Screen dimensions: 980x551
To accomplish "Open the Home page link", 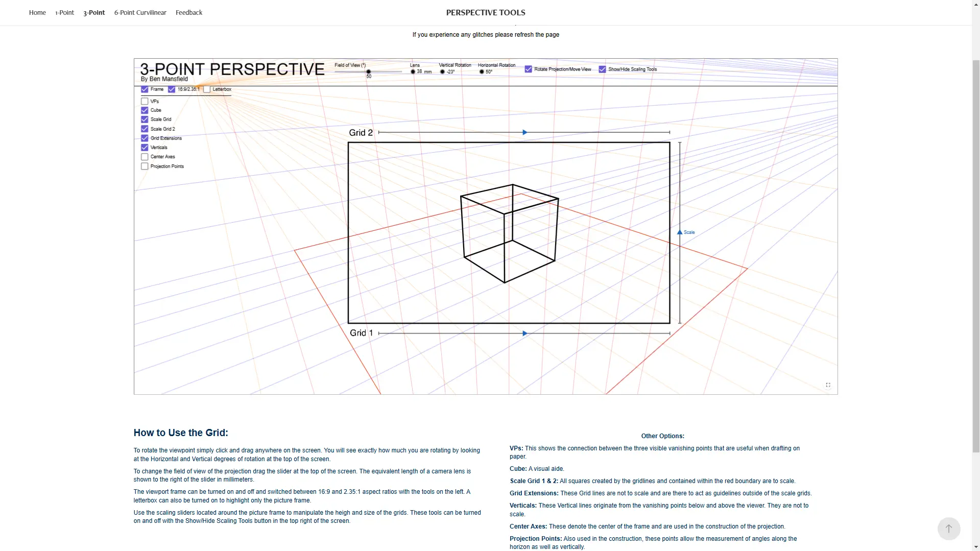I will pos(37,12).
